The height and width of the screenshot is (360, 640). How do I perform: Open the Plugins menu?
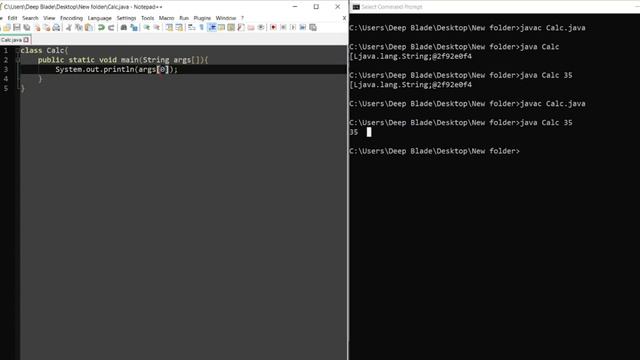[202, 18]
